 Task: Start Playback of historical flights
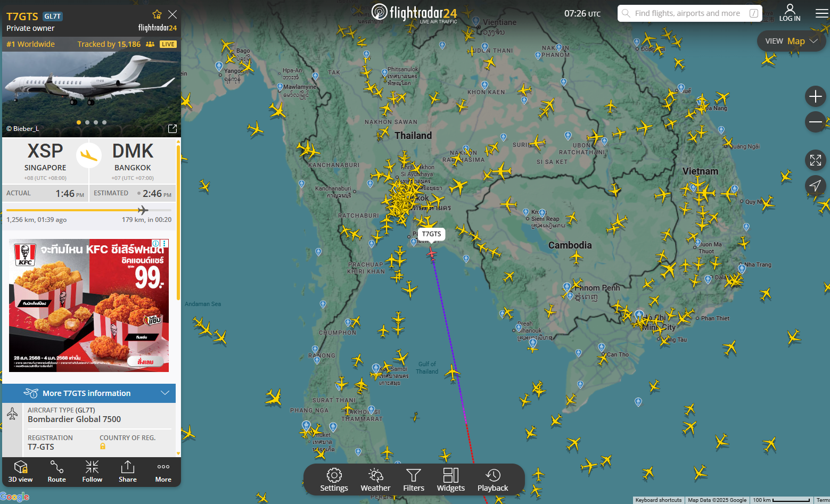point(492,480)
